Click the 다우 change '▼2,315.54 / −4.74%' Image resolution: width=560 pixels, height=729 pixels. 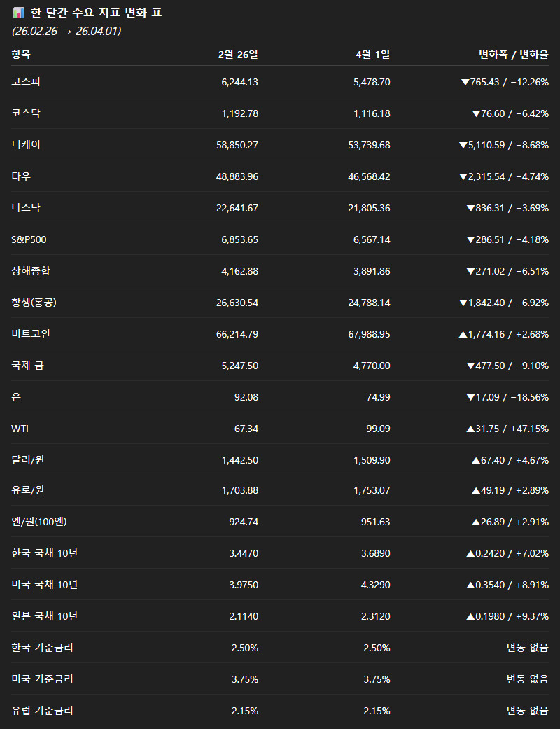pos(504,176)
